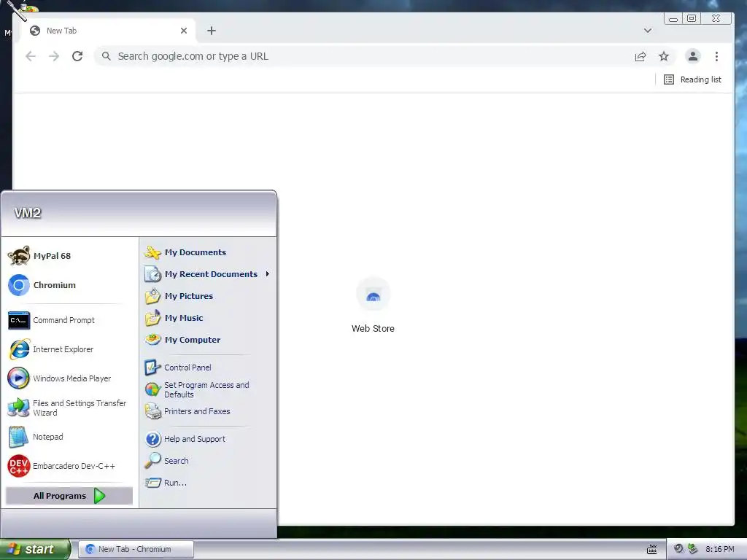Open the tab search chevron

coord(648,31)
